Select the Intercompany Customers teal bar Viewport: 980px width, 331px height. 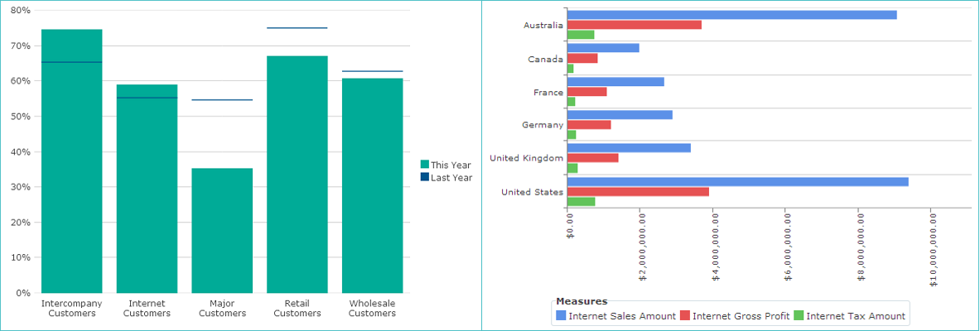pyautogui.click(x=72, y=161)
